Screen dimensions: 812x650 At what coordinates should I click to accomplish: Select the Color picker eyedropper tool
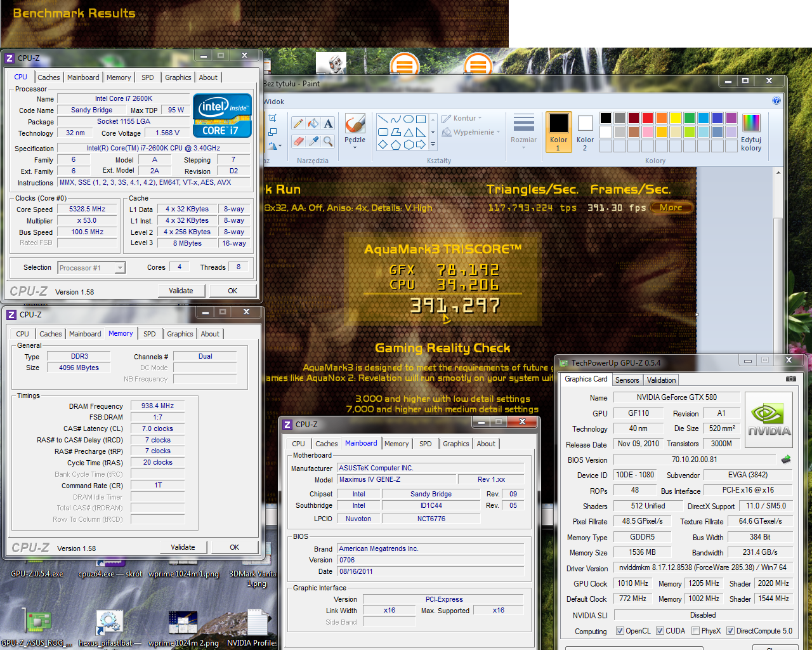[313, 141]
